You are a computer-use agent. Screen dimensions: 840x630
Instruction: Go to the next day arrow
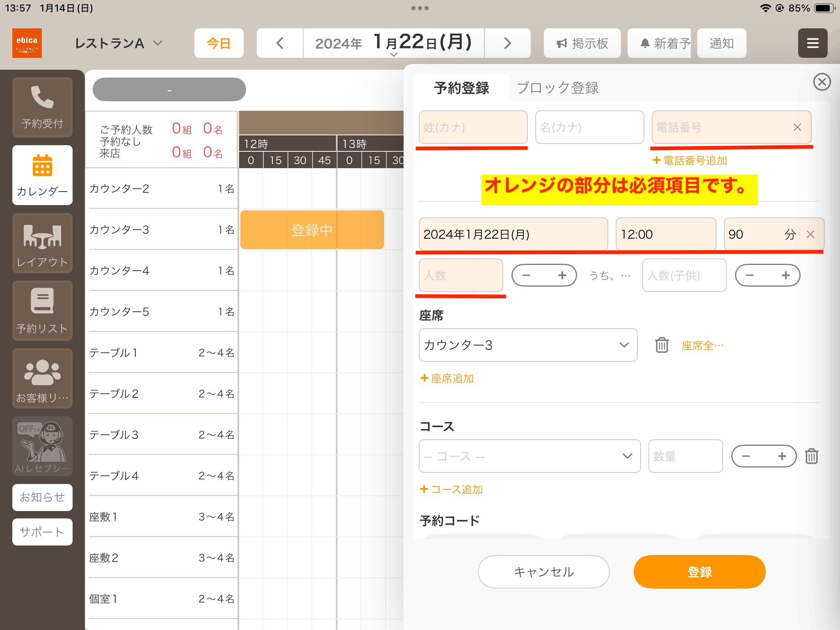[507, 43]
